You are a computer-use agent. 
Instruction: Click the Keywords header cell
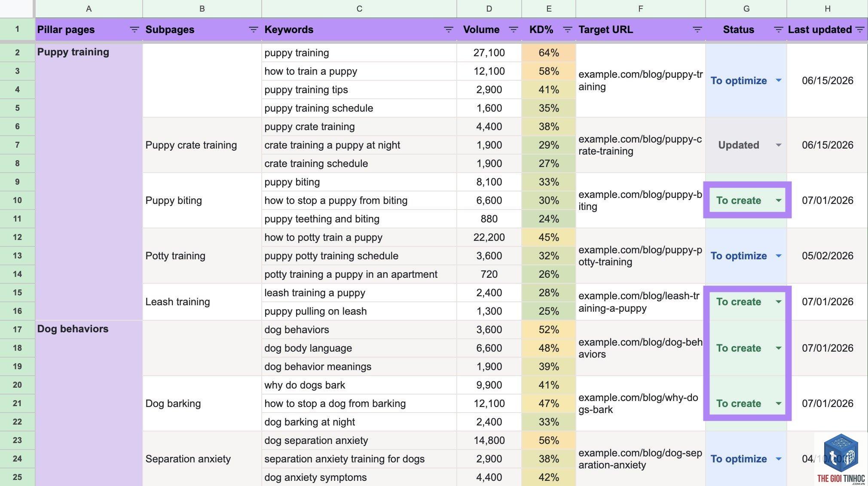[359, 30]
